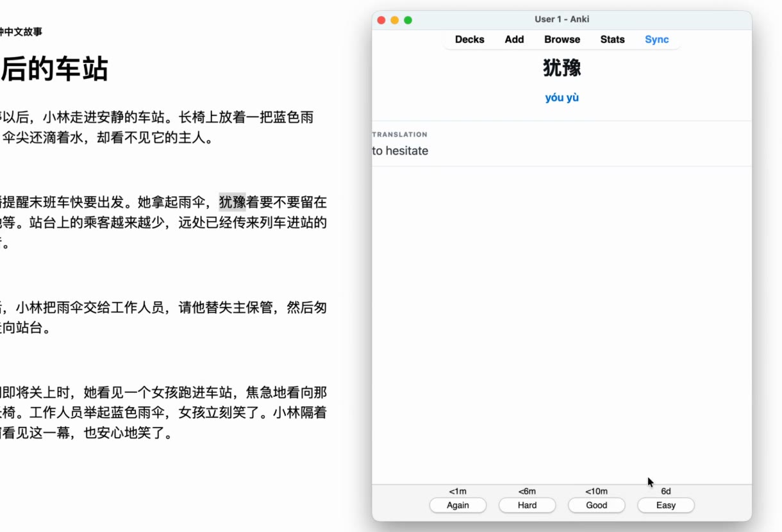Rate the card Easy
Image resolution: width=782 pixels, height=532 pixels.
coord(665,505)
